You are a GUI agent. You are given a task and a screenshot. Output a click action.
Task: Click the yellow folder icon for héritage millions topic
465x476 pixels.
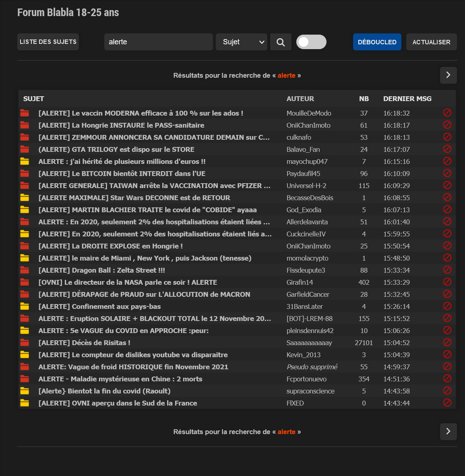(x=25, y=161)
